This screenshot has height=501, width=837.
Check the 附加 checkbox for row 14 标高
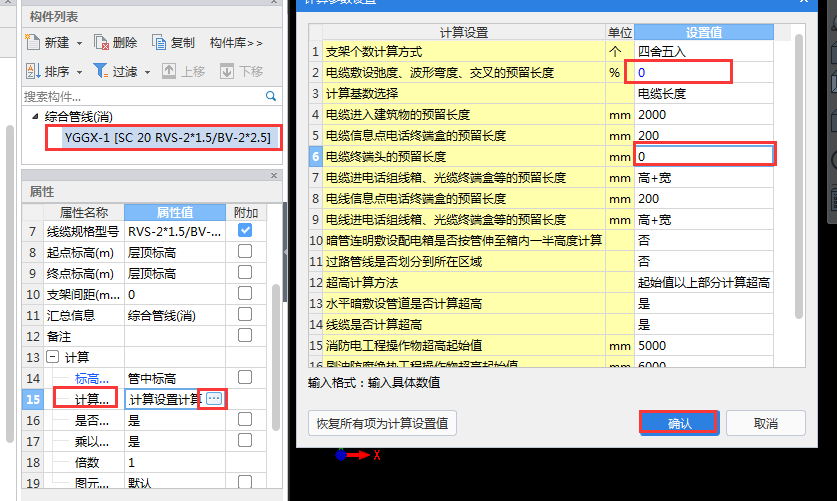pos(245,377)
